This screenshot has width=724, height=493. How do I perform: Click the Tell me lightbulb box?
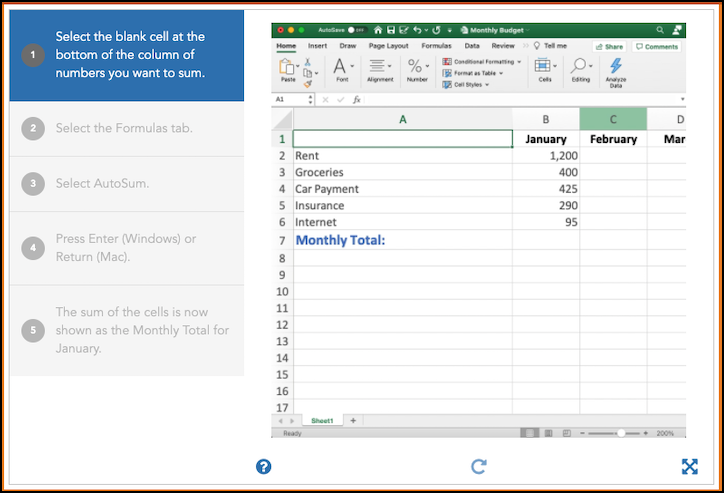tap(550, 46)
